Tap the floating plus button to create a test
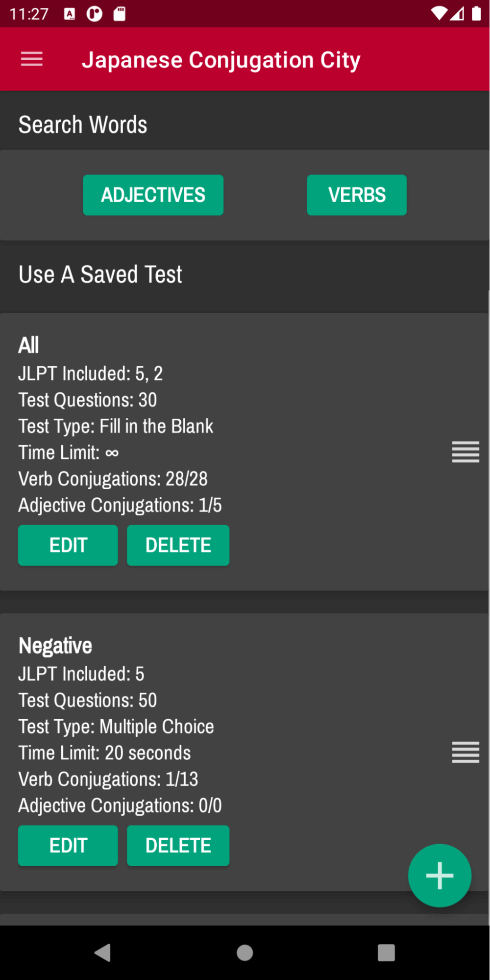 439,875
